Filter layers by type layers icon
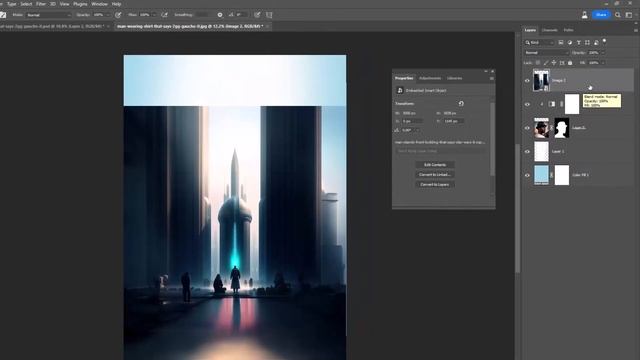The width and height of the screenshot is (640, 360). point(578,42)
